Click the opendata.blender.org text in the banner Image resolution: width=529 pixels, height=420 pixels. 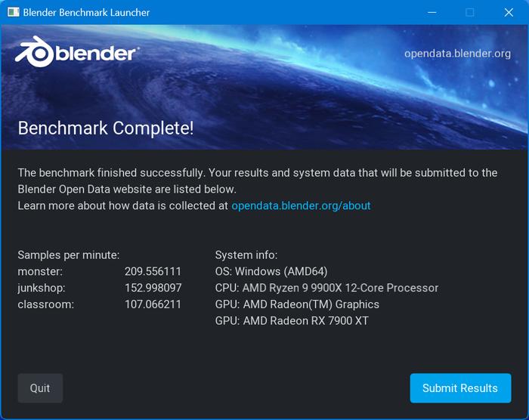457,54
